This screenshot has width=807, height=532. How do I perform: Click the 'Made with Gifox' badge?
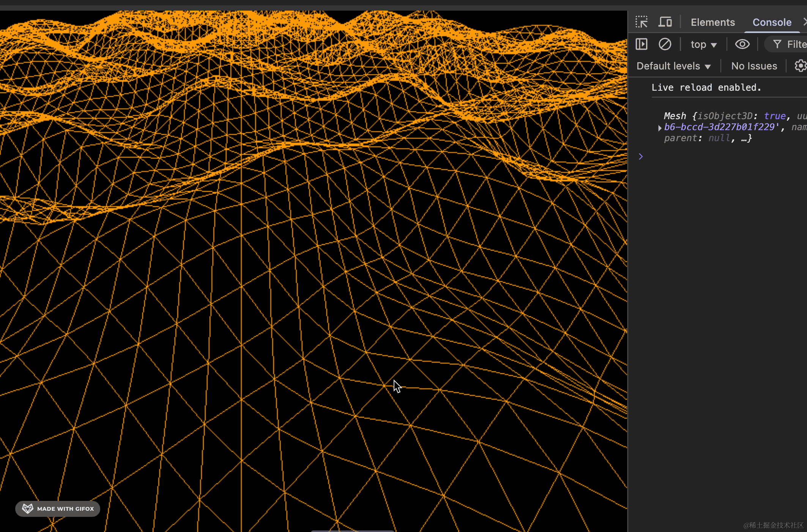(58, 508)
